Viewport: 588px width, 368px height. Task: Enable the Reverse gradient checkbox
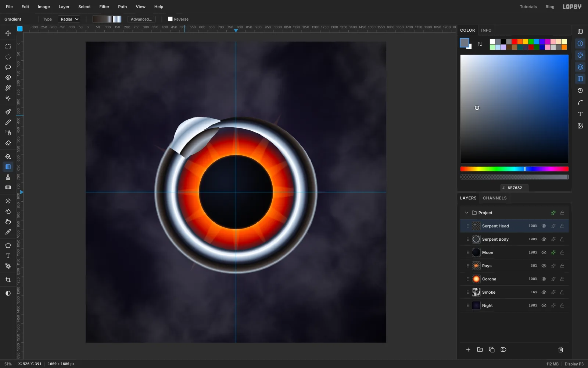point(170,19)
